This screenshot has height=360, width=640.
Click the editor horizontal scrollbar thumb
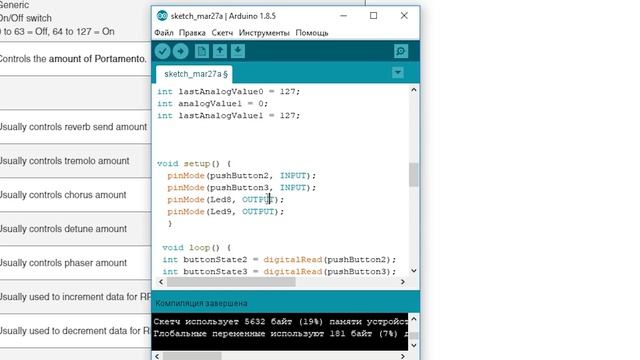coord(231,282)
